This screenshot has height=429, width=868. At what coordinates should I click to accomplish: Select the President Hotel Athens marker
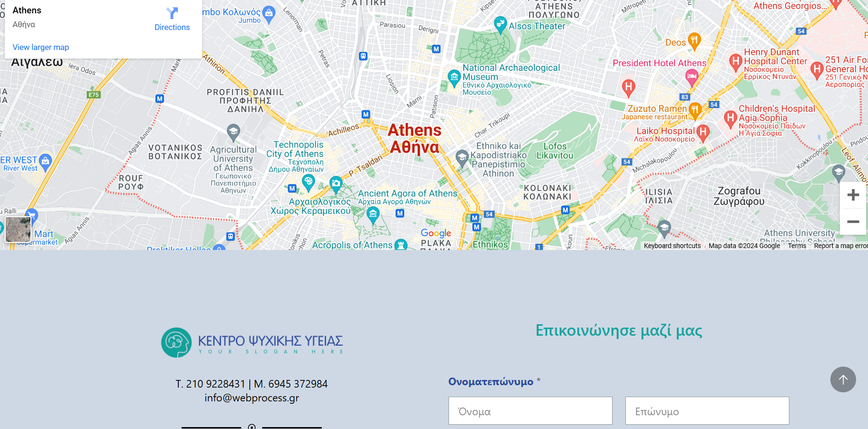pos(692,77)
